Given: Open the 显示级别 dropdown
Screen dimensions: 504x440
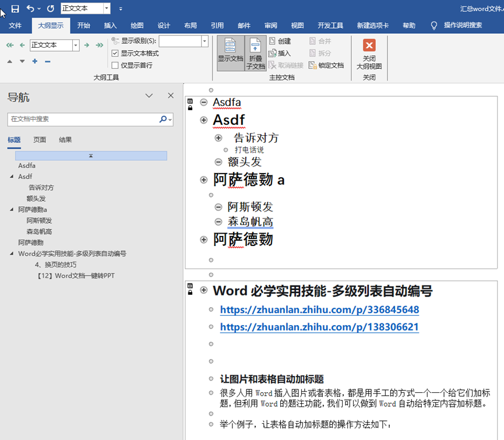Looking at the screenshot, I should (205, 41).
